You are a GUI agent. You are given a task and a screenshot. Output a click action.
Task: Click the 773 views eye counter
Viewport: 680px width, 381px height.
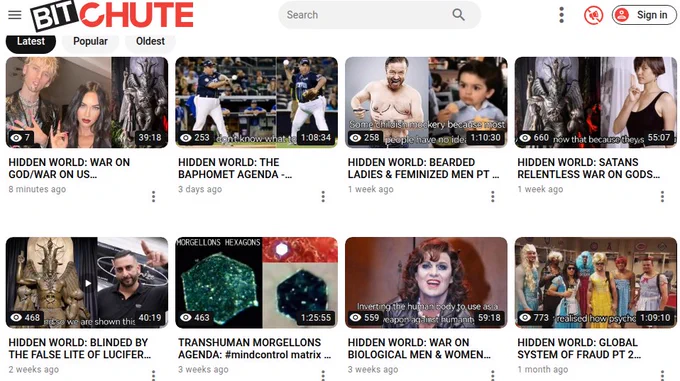click(534, 318)
